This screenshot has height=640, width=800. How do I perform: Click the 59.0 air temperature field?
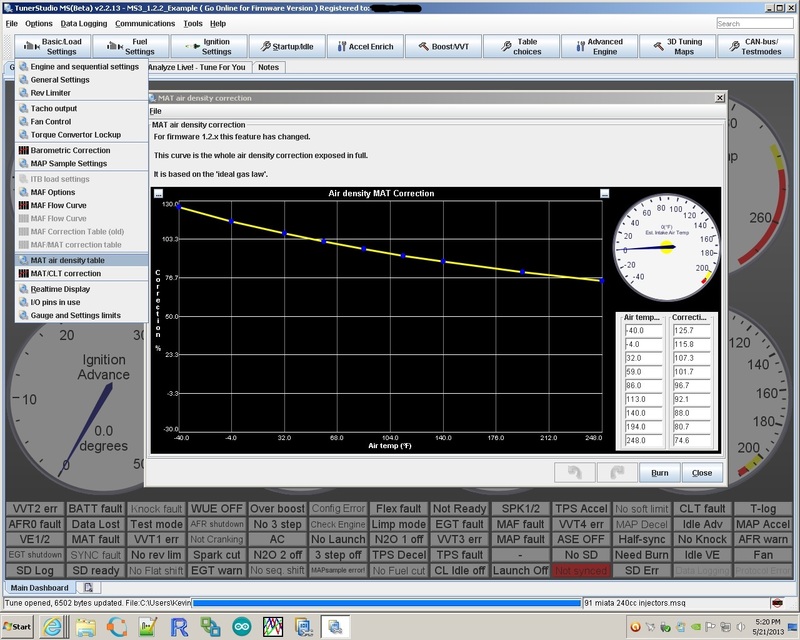(641, 370)
